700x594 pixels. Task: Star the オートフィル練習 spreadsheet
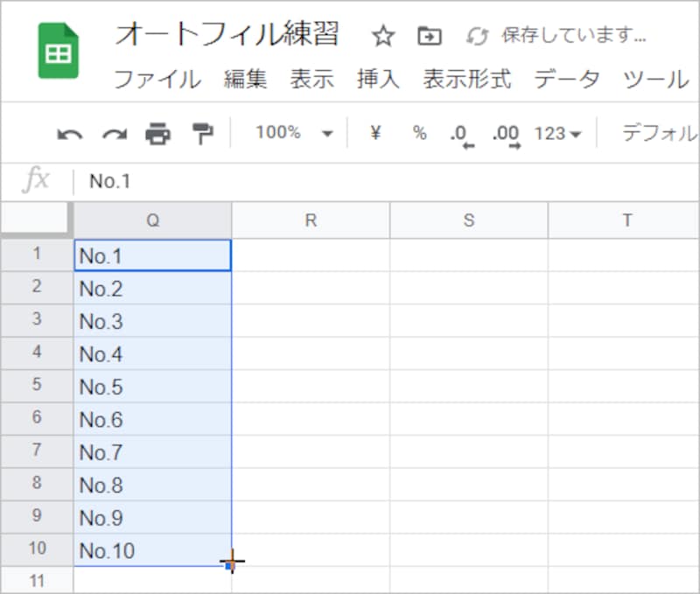[x=382, y=36]
